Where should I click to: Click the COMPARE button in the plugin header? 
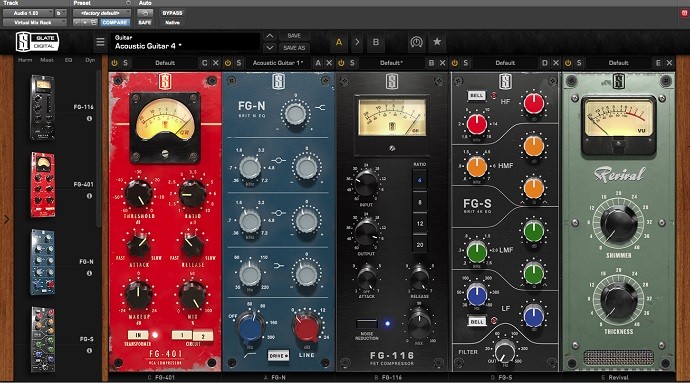114,22
